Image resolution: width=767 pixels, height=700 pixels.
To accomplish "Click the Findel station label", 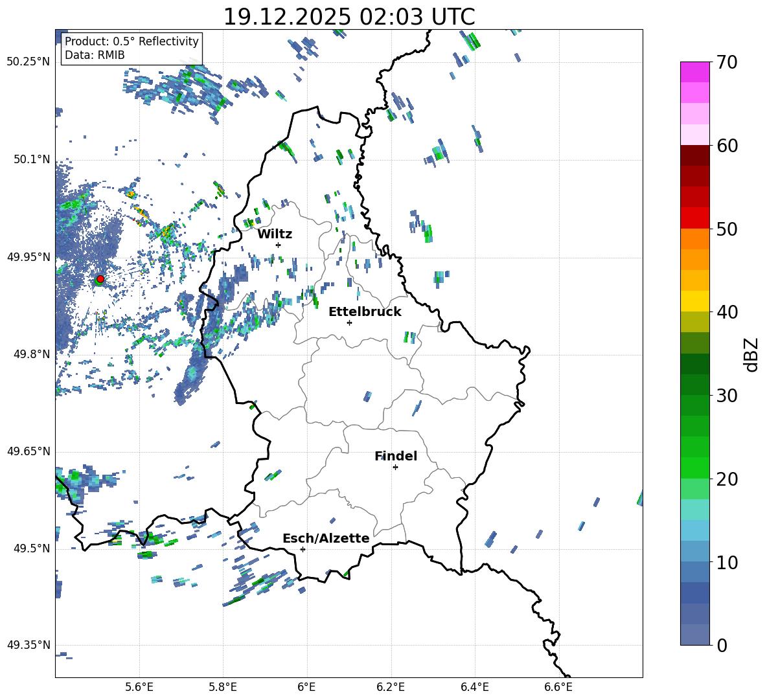I will [396, 456].
